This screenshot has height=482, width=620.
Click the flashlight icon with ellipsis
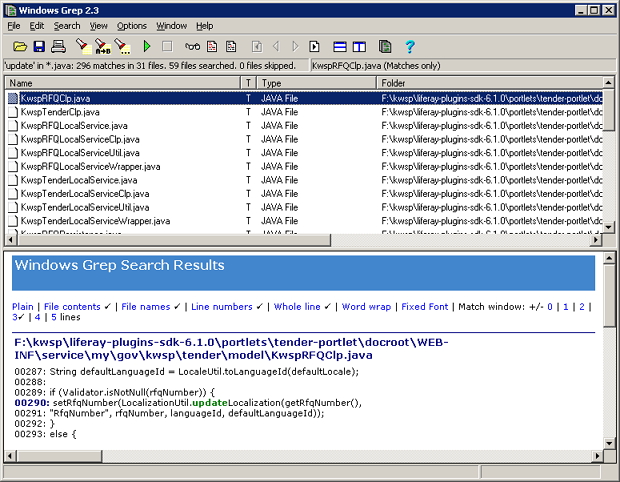click(122, 47)
